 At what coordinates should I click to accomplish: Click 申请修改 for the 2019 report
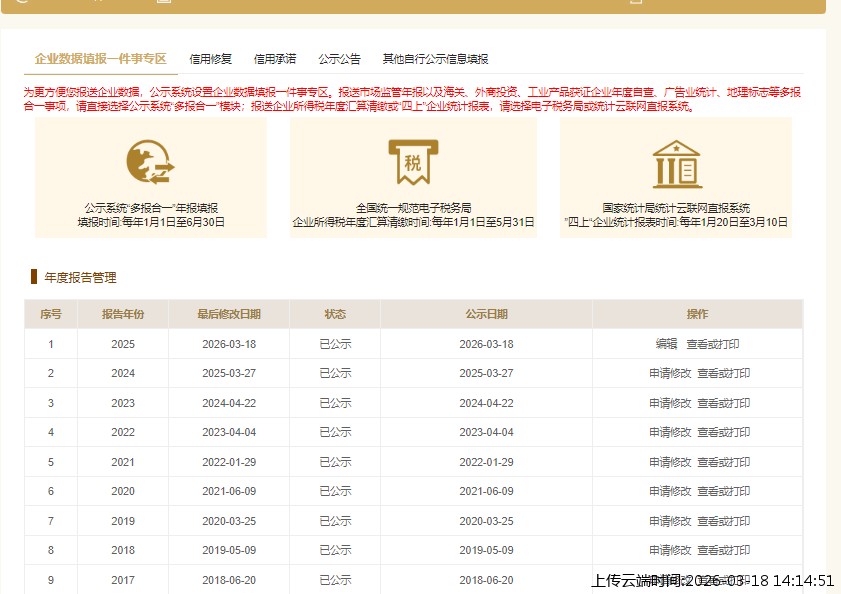click(x=669, y=520)
